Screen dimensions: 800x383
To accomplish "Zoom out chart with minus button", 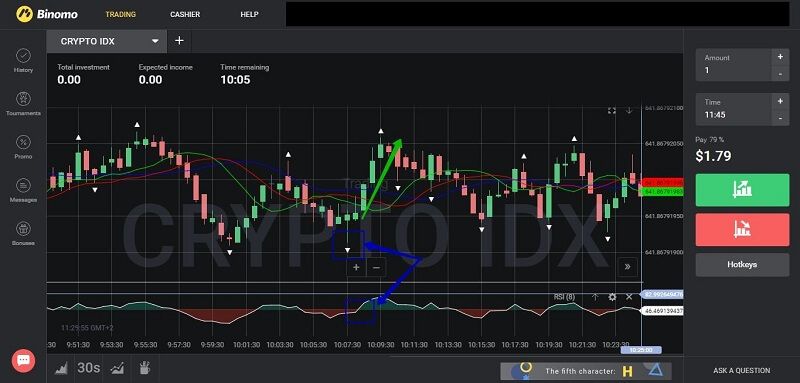I will click(376, 267).
